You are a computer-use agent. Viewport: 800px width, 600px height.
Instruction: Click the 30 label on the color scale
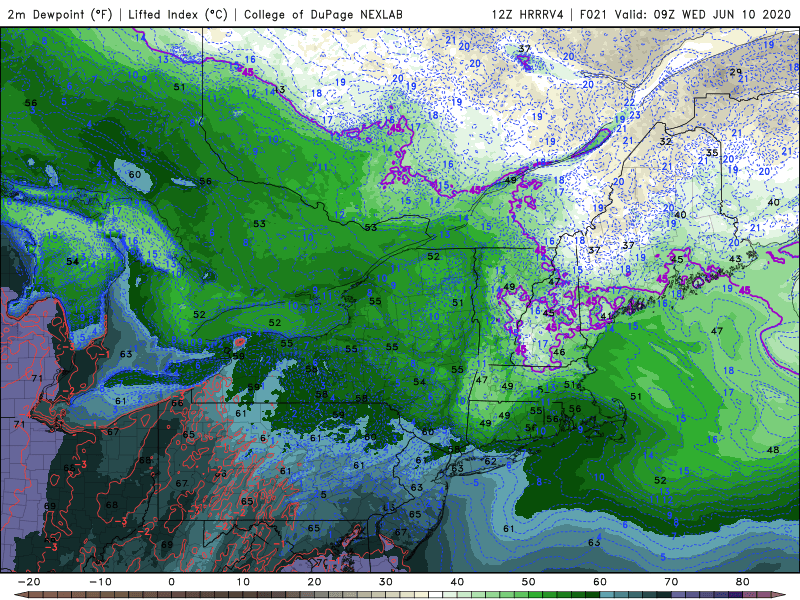tap(386, 582)
